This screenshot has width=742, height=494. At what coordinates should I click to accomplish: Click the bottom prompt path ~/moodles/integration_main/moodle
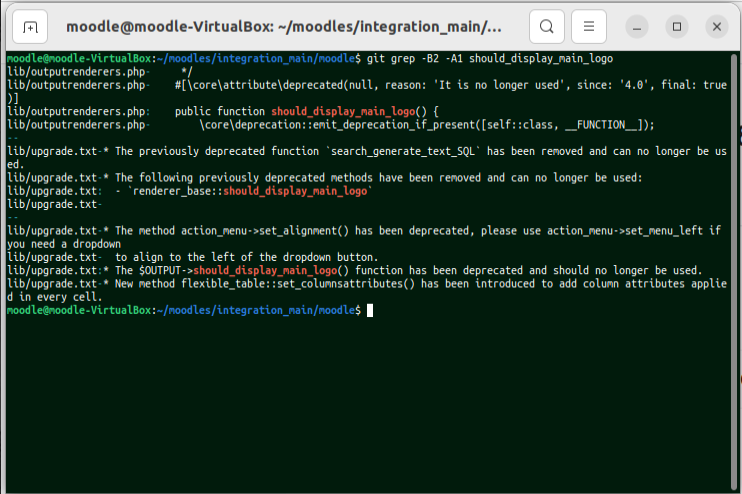click(x=256, y=310)
